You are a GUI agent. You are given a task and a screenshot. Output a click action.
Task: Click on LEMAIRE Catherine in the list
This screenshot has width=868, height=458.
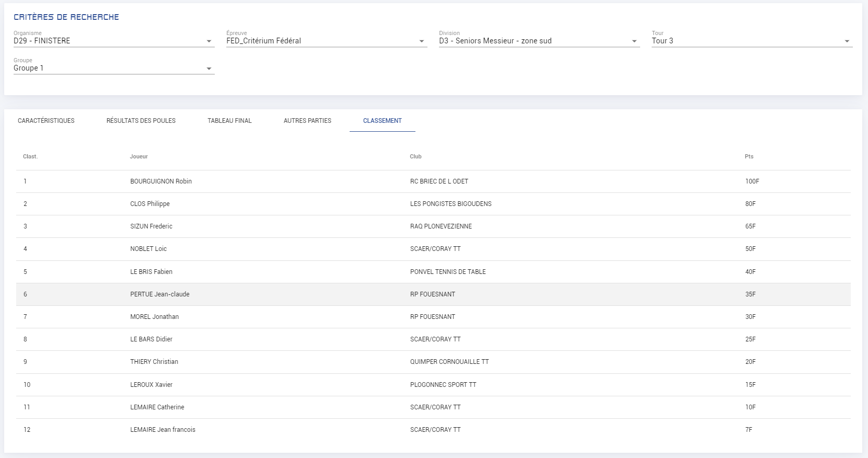click(x=157, y=407)
